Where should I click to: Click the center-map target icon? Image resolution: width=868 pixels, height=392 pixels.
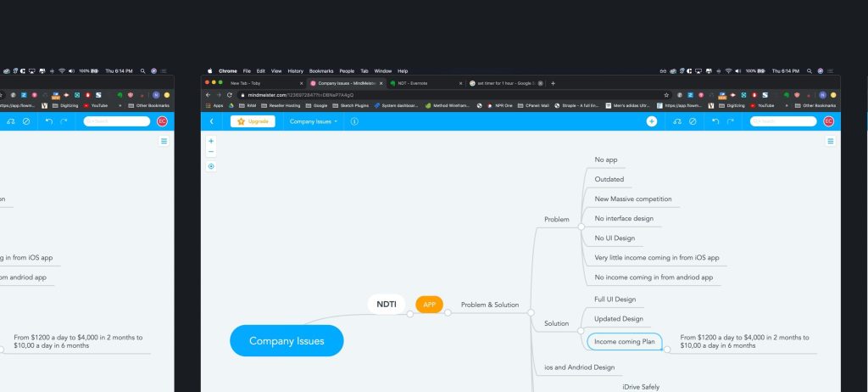tap(211, 166)
